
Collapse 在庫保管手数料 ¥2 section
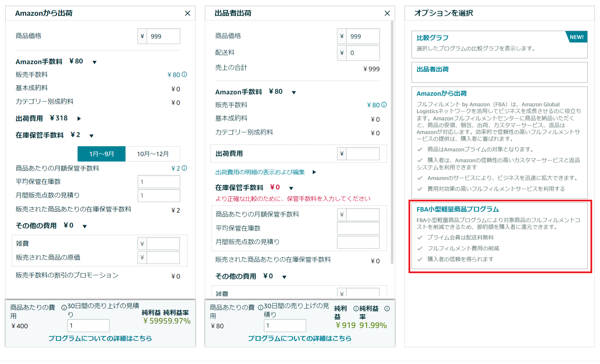pyautogui.click(x=91, y=136)
